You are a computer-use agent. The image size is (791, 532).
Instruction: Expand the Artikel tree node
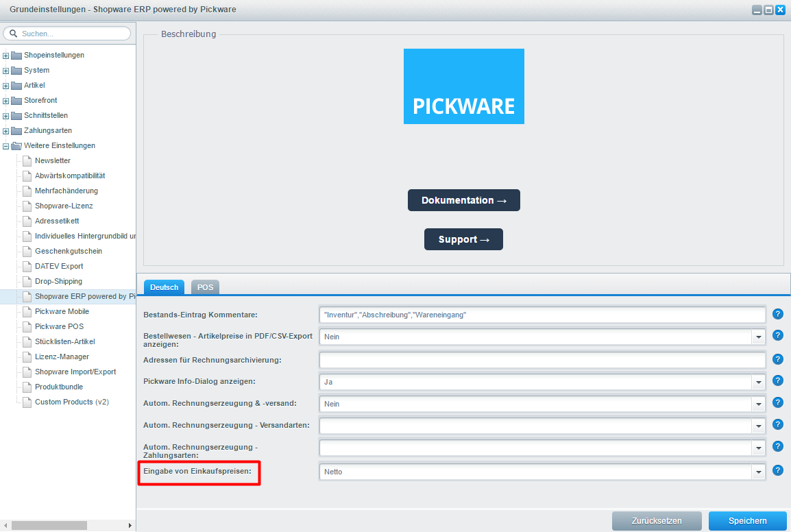coord(5,86)
